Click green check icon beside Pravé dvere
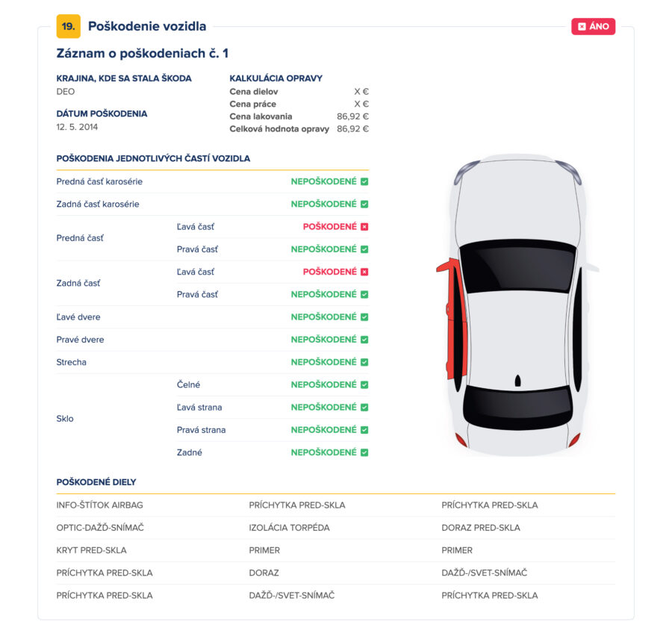The image size is (672, 639). tap(364, 340)
